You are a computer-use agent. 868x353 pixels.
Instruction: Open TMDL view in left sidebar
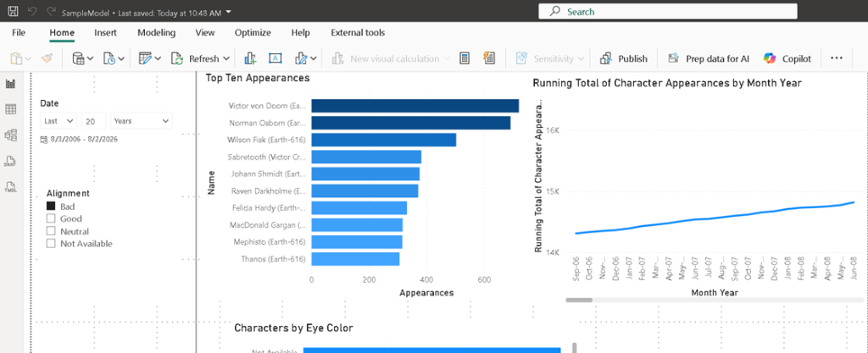[x=10, y=187]
